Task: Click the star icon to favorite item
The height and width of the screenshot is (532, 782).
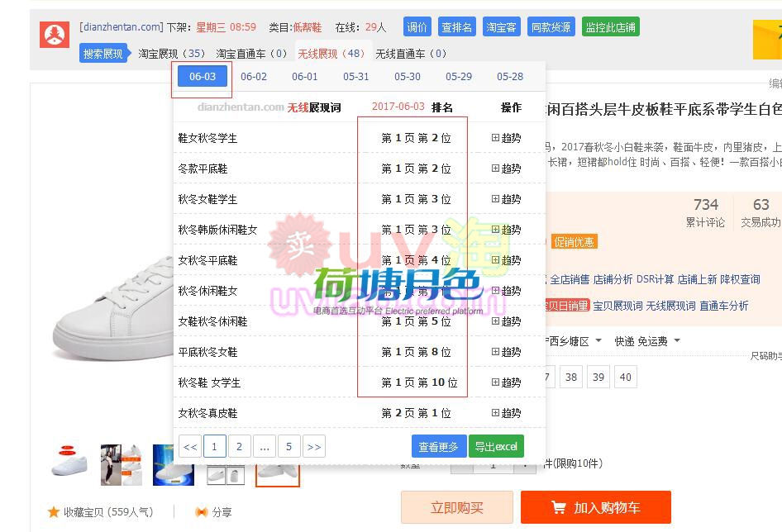Action: (54, 512)
